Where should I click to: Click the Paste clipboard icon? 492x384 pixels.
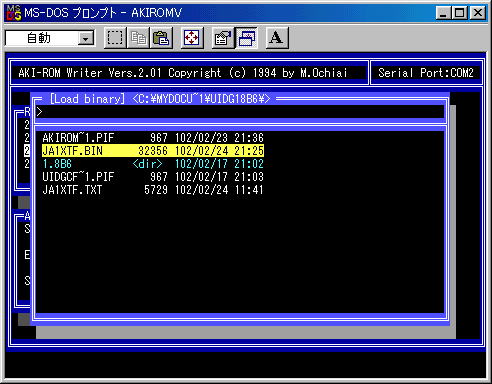pyautogui.click(x=161, y=38)
